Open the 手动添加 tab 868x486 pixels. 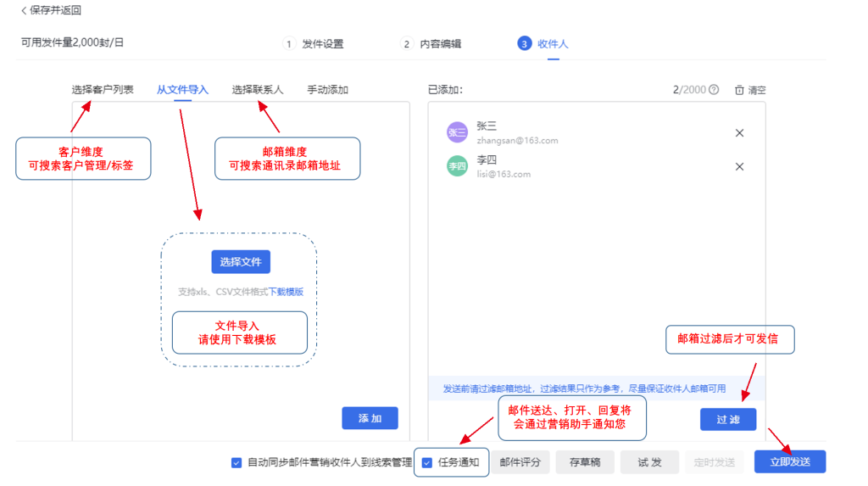click(327, 90)
